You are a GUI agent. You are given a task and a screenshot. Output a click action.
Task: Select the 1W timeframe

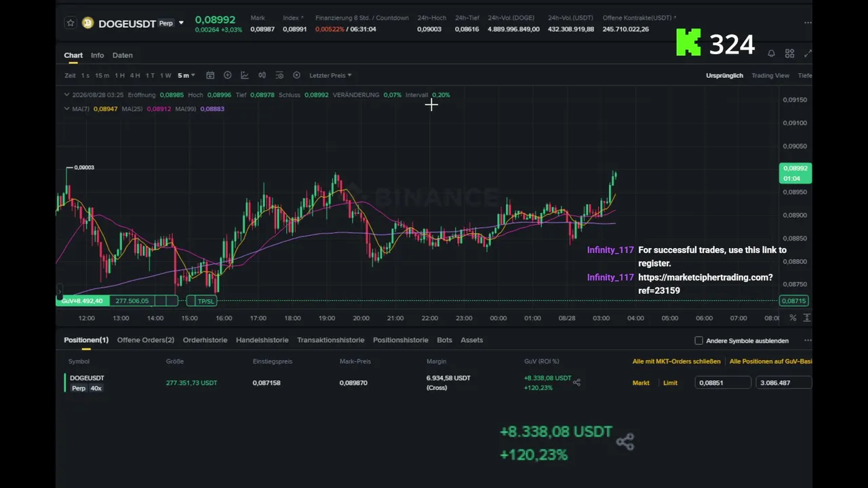165,75
